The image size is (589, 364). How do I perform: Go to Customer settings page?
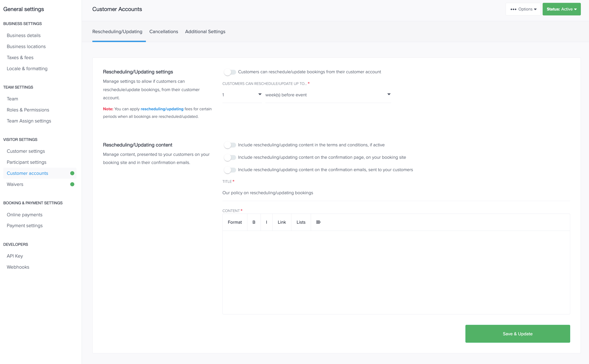[26, 151]
